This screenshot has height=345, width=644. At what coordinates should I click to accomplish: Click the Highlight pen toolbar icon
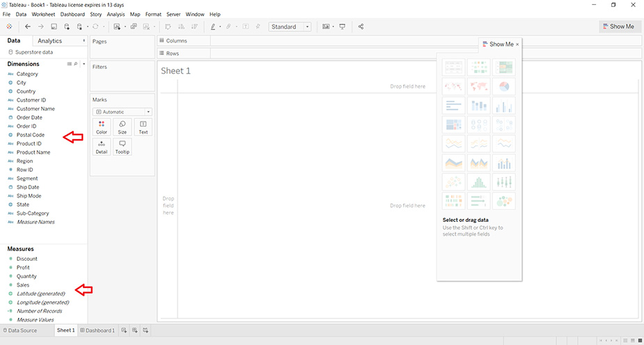click(213, 26)
